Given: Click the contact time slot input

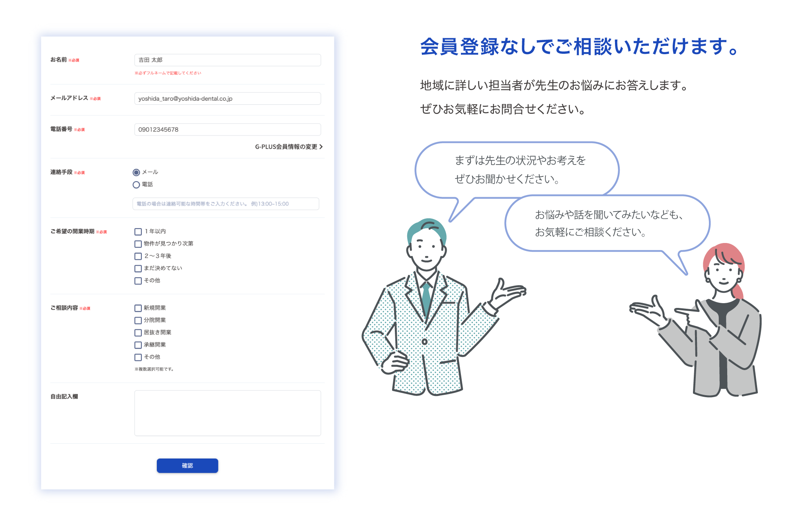Looking at the screenshot, I should click(226, 204).
